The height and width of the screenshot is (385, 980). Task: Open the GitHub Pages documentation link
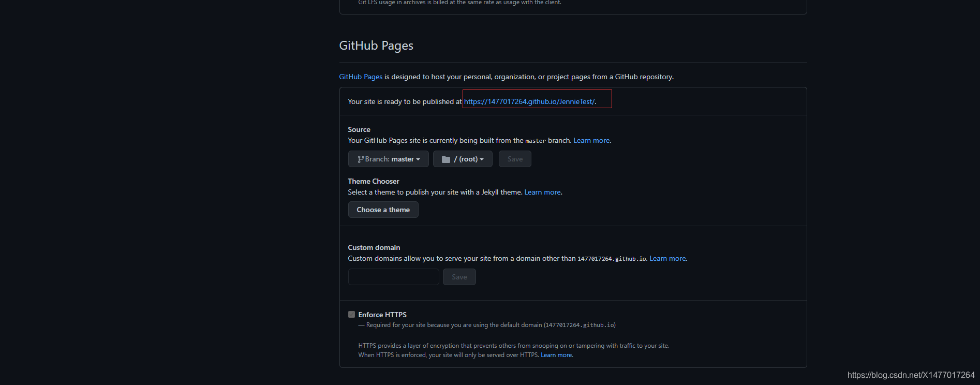(361, 77)
